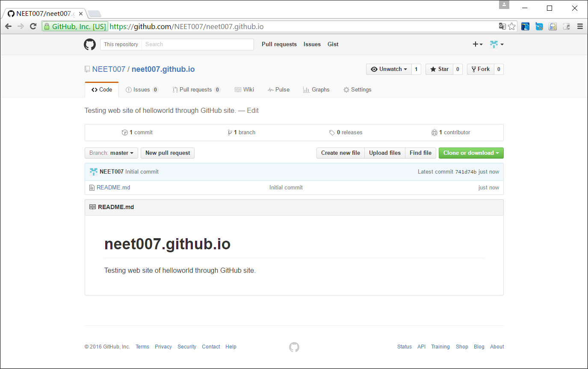Click watchers count 1 next to Unwatch
Viewport: 588px width, 369px height.
click(416, 69)
